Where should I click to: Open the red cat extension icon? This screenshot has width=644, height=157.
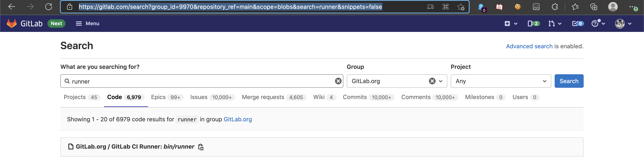(x=499, y=7)
